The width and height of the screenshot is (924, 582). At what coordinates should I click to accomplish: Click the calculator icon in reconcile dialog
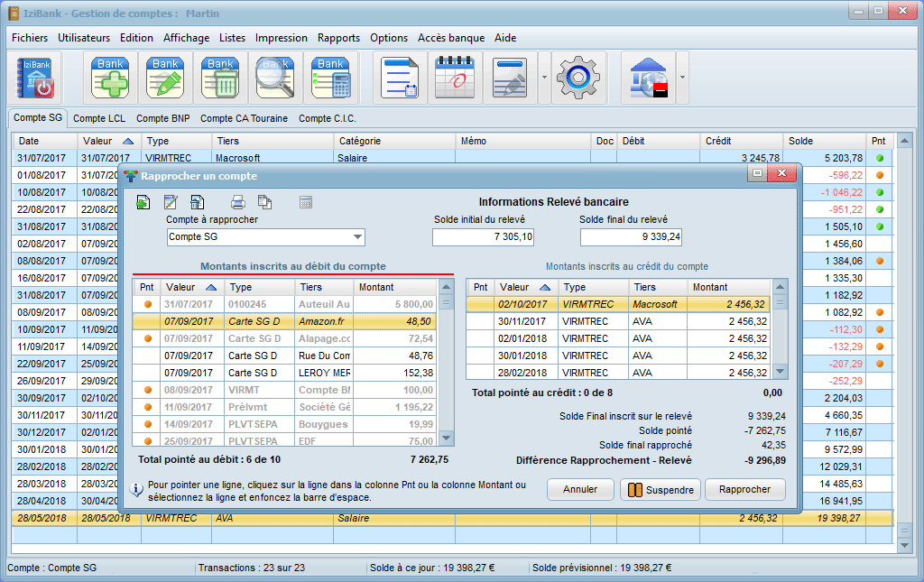[305, 202]
